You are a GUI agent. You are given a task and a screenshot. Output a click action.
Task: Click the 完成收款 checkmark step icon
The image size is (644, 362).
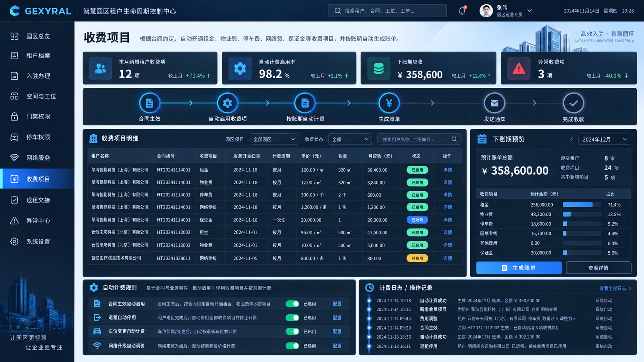(x=574, y=103)
